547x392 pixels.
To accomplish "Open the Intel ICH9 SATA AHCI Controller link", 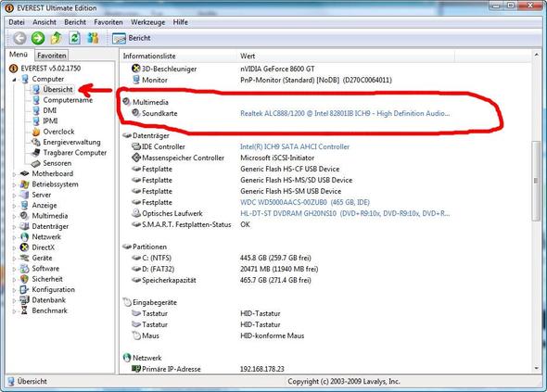I will (295, 146).
